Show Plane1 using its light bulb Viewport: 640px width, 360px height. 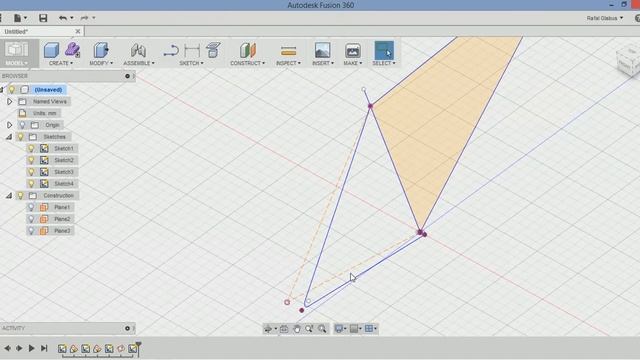[x=31, y=207]
